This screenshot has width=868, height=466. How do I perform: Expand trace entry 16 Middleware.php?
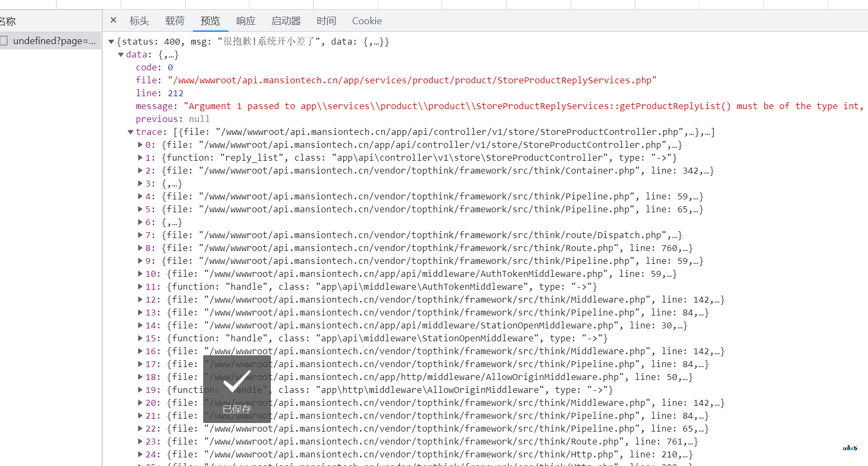tap(140, 351)
